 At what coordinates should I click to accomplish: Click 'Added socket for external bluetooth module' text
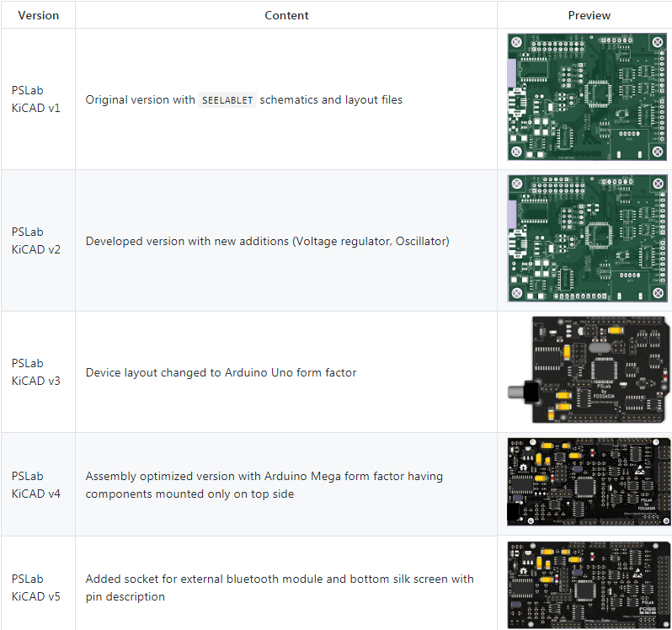(280, 588)
